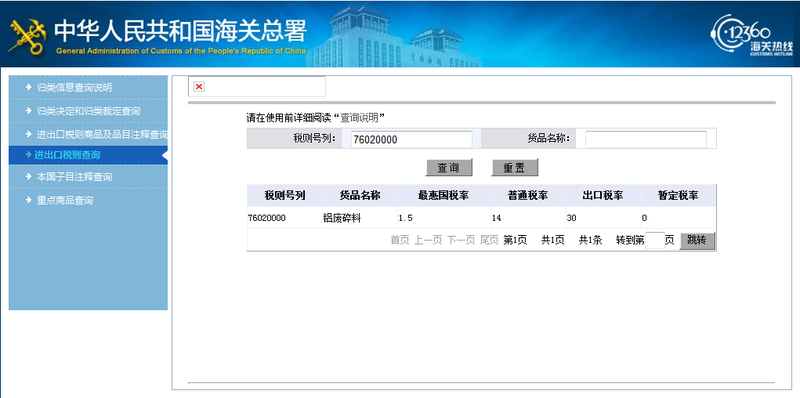Click 首页 first page link
800x398 pixels.
pyautogui.click(x=400, y=240)
